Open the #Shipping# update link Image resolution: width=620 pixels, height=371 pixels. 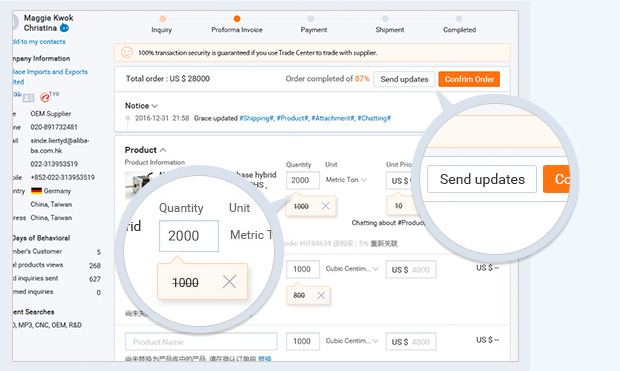[257, 118]
